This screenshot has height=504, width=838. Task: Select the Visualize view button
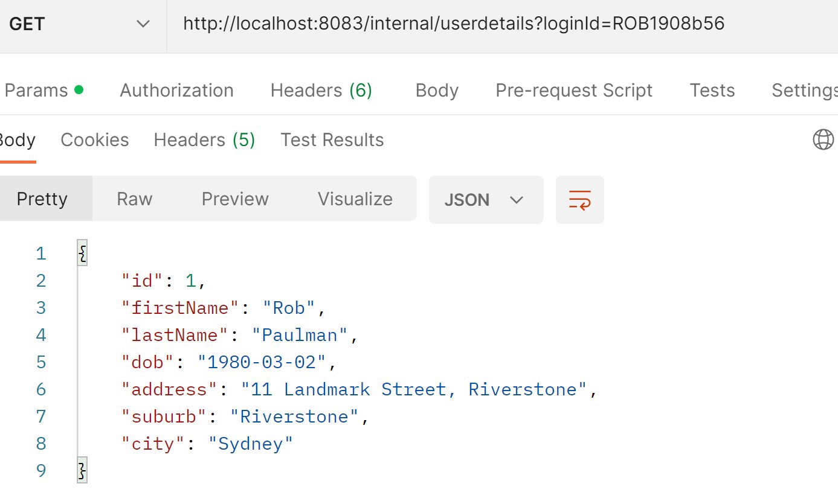(x=355, y=199)
